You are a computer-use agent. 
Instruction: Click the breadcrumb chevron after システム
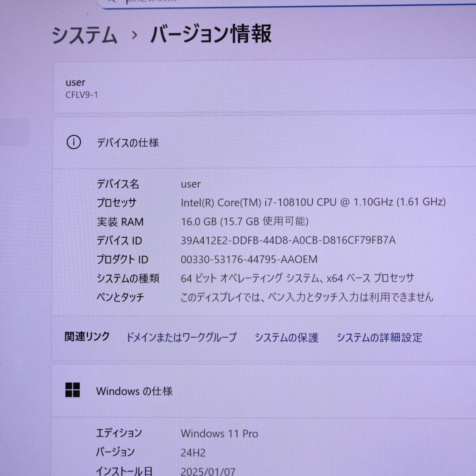[134, 35]
